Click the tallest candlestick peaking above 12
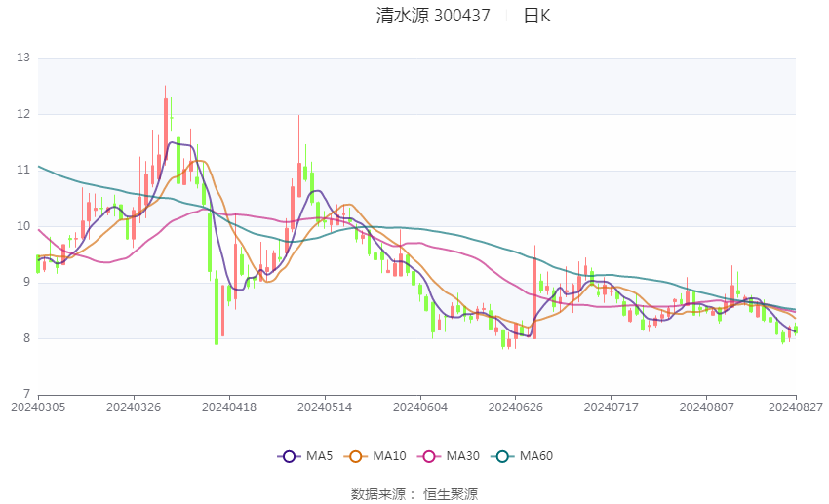829x504 pixels. coord(166,124)
